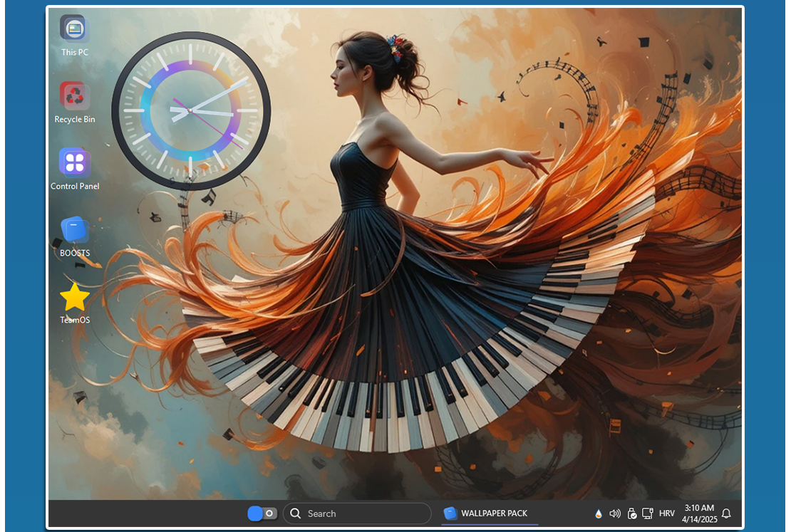Select the BOOSTS folder on desktop
The image size is (791, 532).
coord(74,230)
